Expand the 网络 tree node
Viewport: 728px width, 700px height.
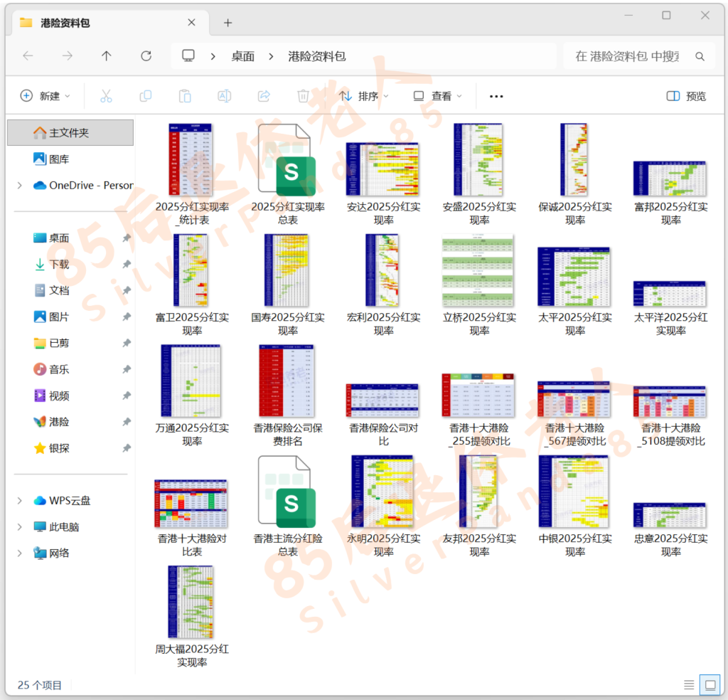[x=19, y=553]
